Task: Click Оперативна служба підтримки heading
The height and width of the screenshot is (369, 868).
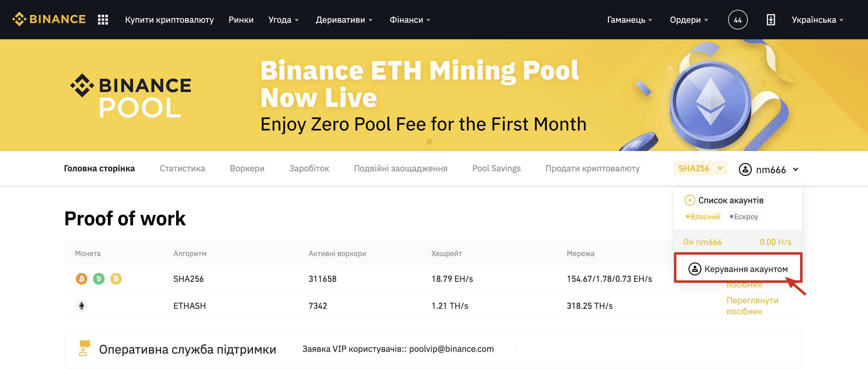Action: coord(187,349)
